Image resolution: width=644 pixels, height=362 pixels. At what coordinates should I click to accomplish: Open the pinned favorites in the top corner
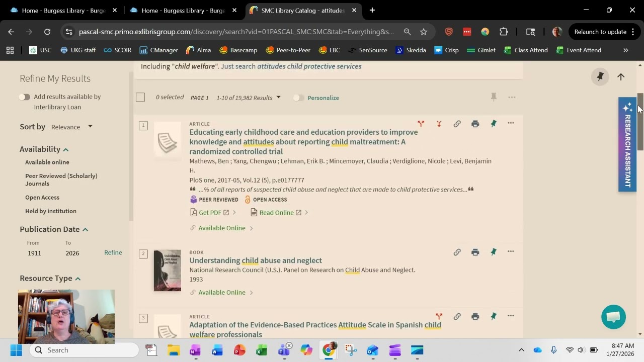[600, 77]
